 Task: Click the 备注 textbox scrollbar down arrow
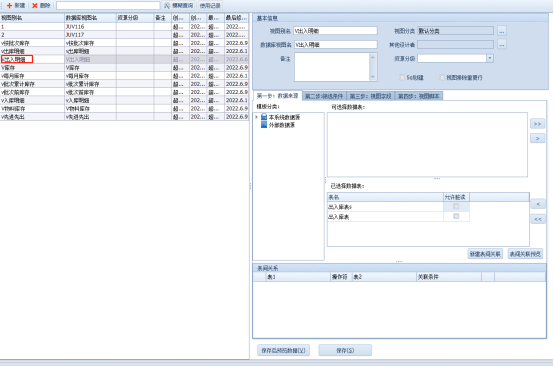[x=373, y=77]
